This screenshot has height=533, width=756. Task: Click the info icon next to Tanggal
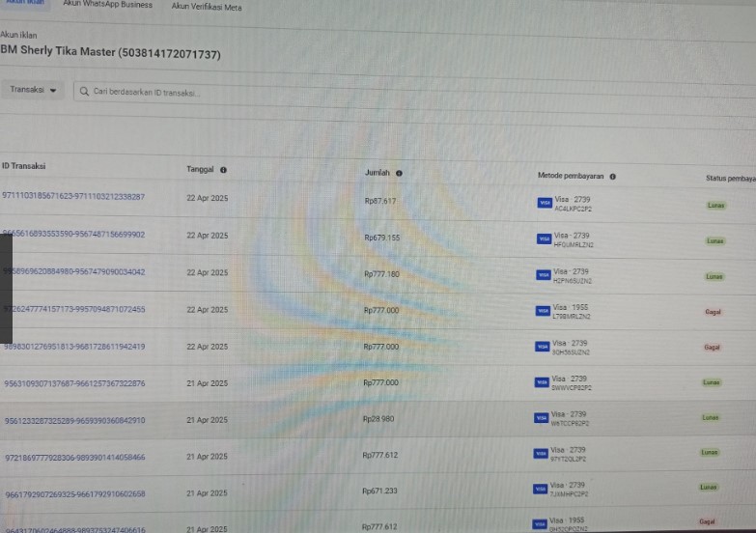click(223, 170)
